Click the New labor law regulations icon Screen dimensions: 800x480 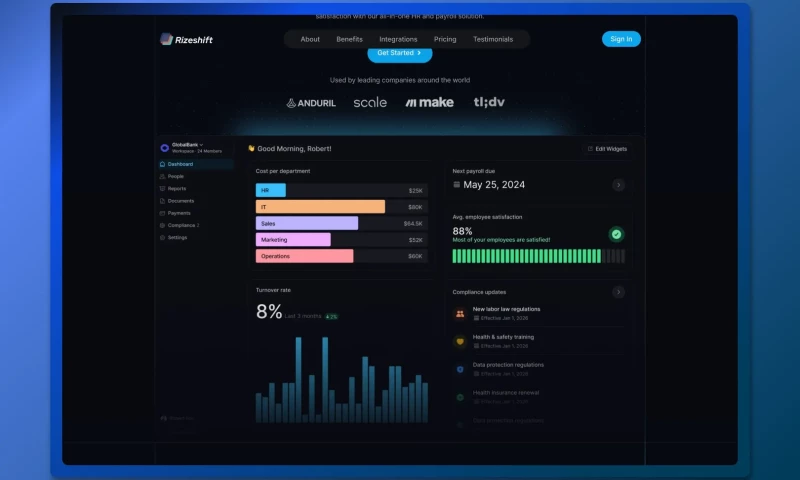coord(460,313)
